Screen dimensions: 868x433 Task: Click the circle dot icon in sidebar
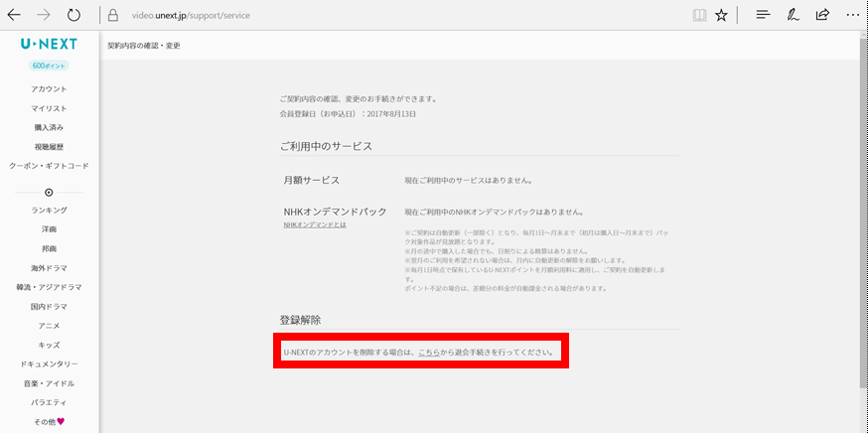[49, 192]
